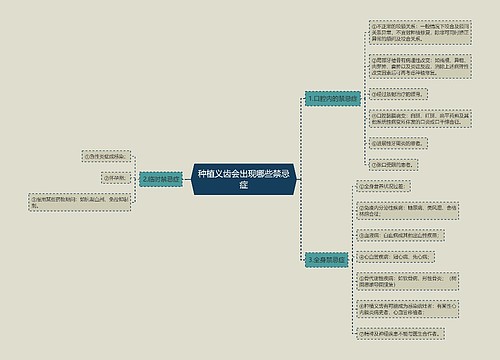Click systemic node ⑤ 骨代谢性疾病
Viewport: 500px width, 360px height.
tap(408, 281)
